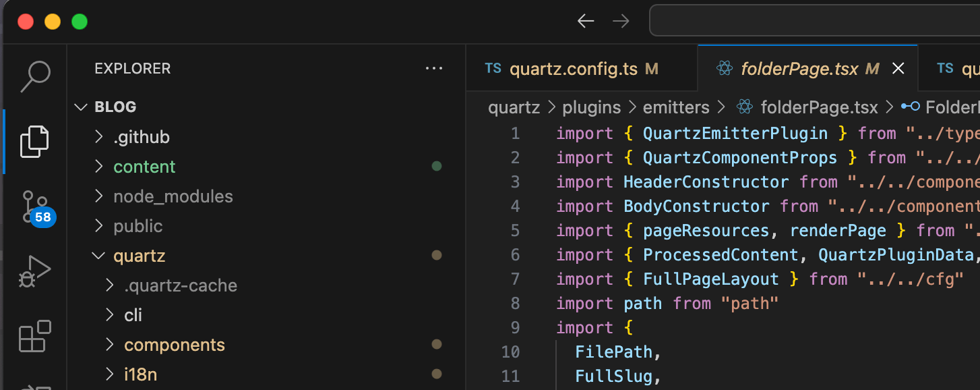Go back with the left arrow

point(586,22)
